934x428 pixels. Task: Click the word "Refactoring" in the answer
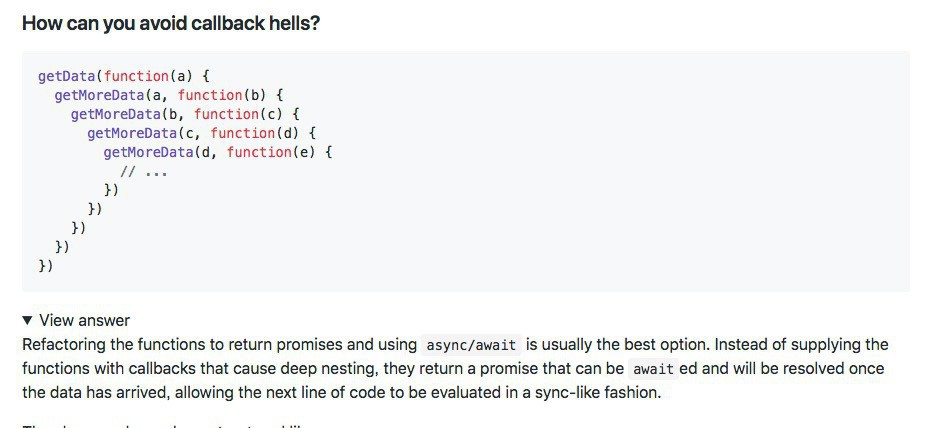coord(65,345)
